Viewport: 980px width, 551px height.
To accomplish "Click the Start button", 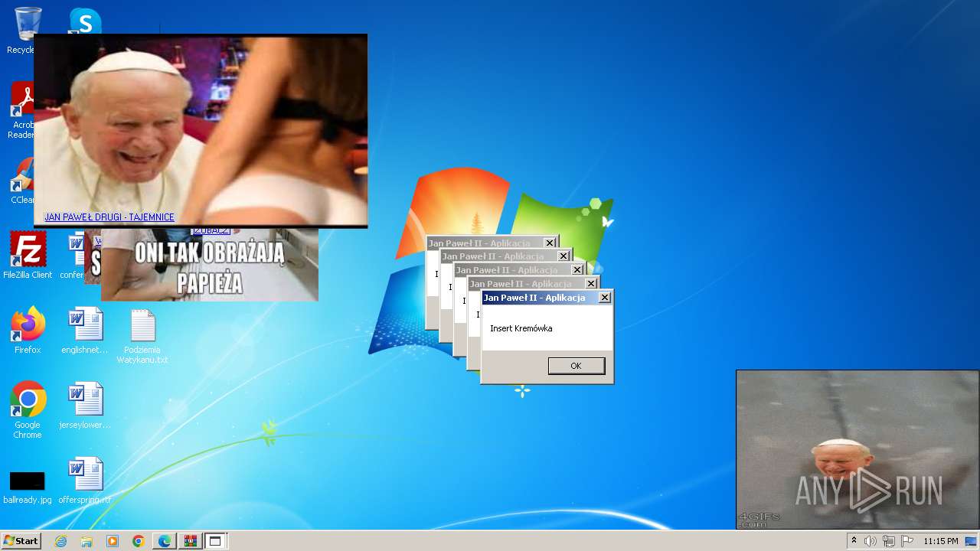I will pyautogui.click(x=21, y=540).
